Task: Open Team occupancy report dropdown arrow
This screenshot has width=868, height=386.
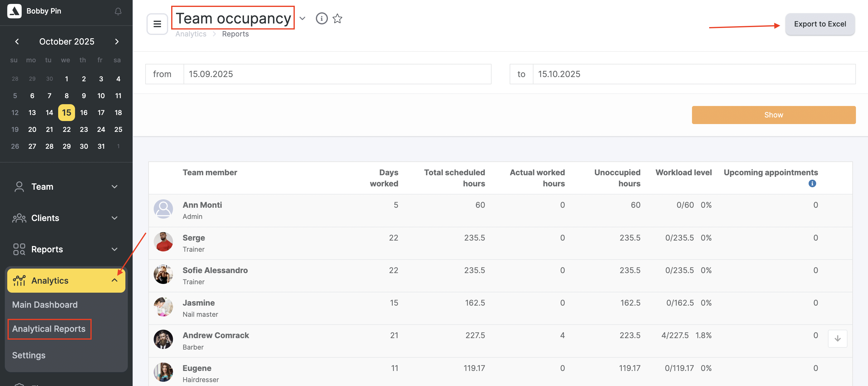Action: (302, 18)
